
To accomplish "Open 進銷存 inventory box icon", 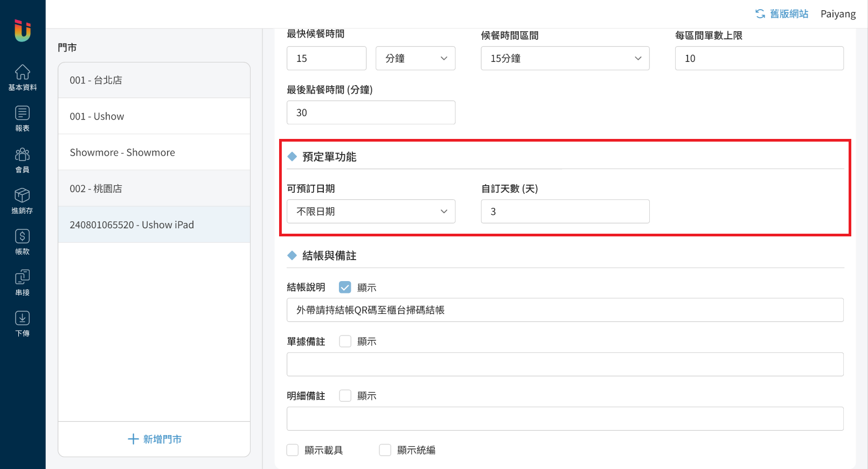I will click(x=22, y=201).
